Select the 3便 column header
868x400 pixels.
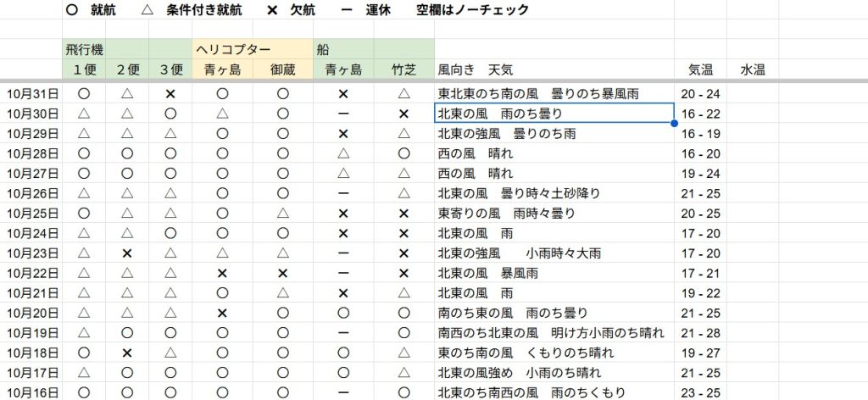(x=170, y=69)
